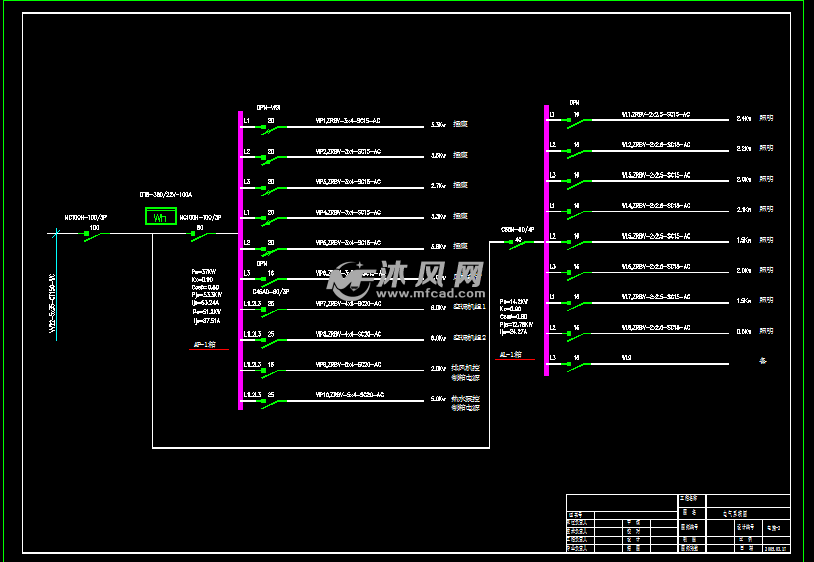The image size is (814, 562).
Task: Click the breaker on circuit WP5
Action: tap(274, 251)
